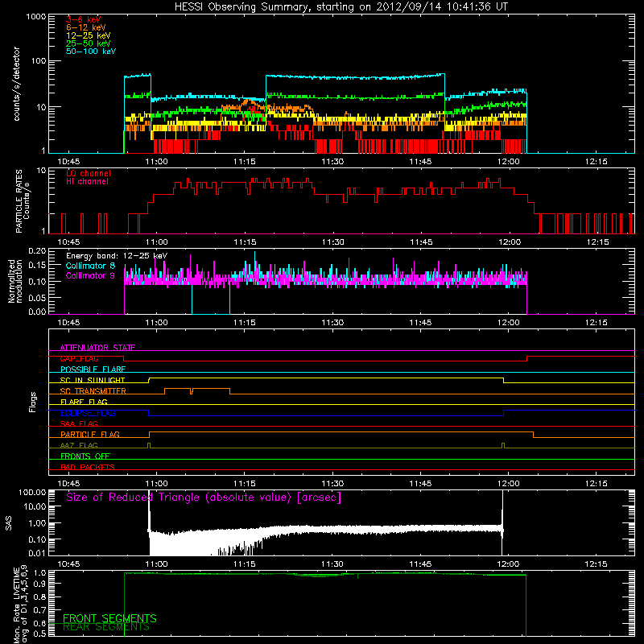This screenshot has height=644, width=644.
Task: Click the "SAS" y-axis label
Action: 9,523
